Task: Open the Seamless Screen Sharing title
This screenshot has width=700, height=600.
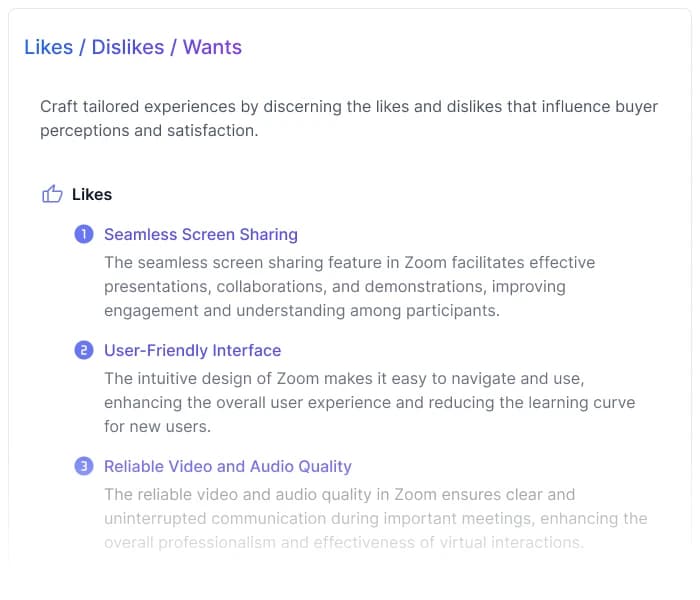Action: coord(200,234)
